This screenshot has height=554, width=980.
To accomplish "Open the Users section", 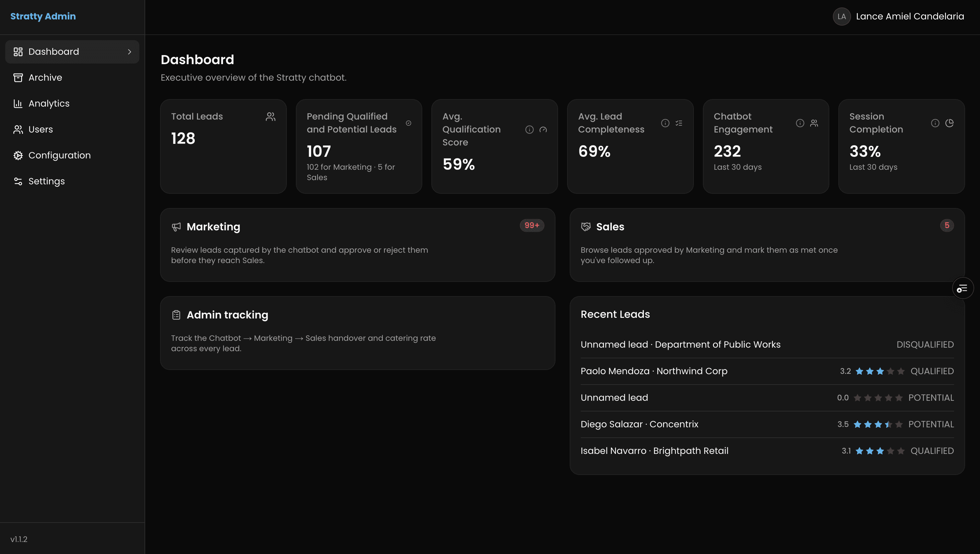I will (72, 129).
